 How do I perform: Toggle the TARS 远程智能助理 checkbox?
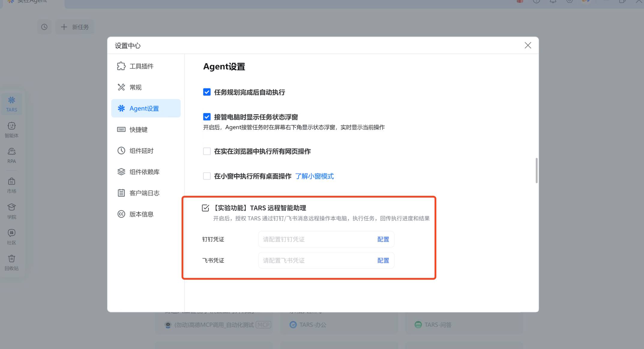pyautogui.click(x=206, y=208)
